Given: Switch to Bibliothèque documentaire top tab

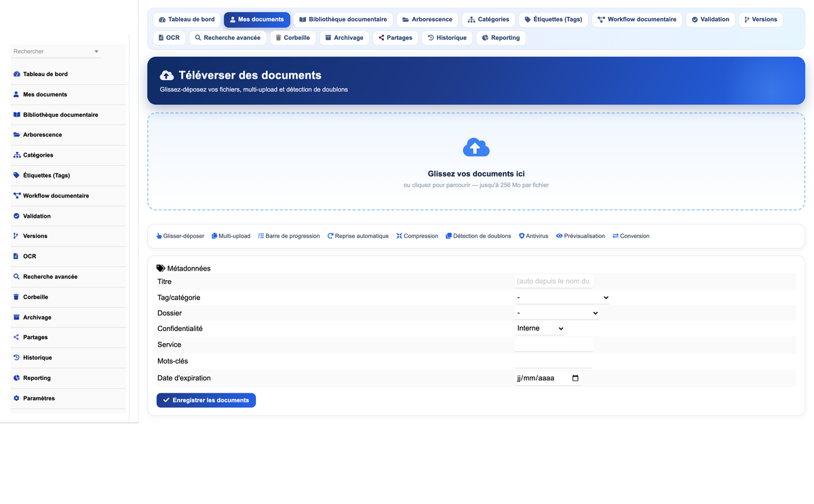Looking at the screenshot, I should coord(343,20).
